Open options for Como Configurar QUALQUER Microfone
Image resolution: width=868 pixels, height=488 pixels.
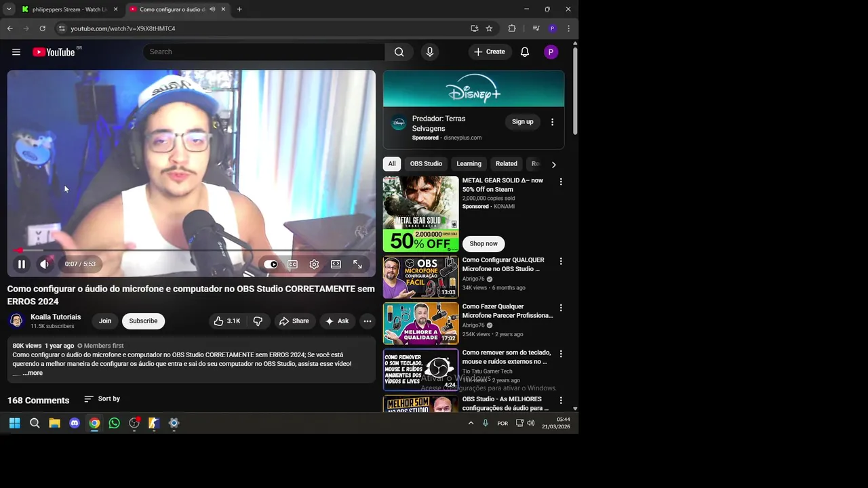(x=561, y=261)
